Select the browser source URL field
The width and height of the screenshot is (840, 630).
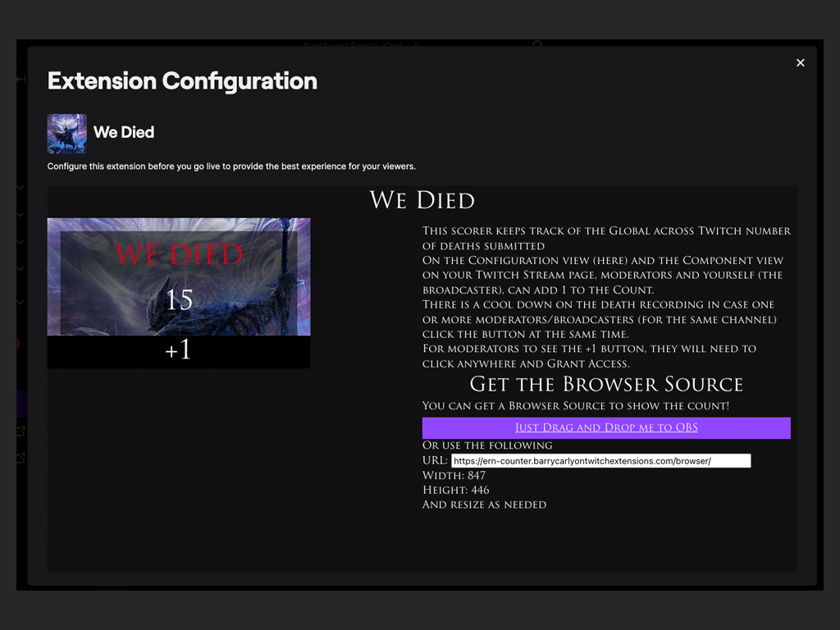click(x=600, y=461)
